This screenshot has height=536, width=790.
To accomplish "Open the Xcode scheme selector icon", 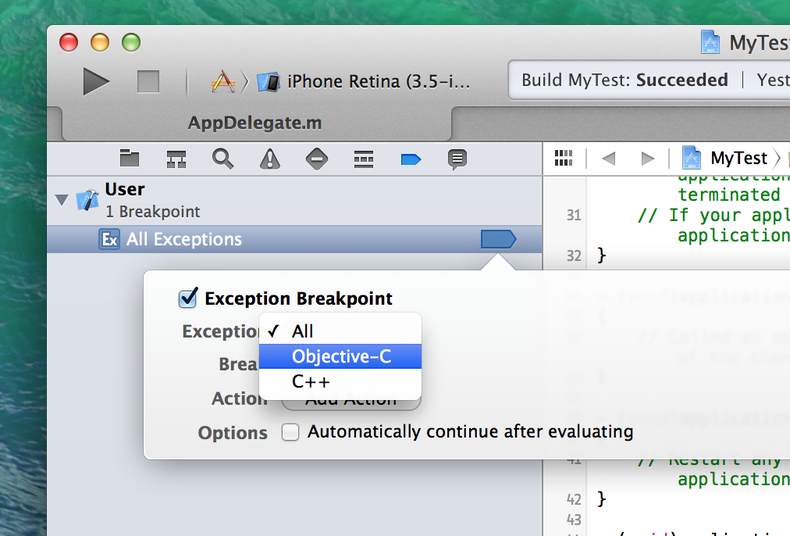I will (223, 81).
